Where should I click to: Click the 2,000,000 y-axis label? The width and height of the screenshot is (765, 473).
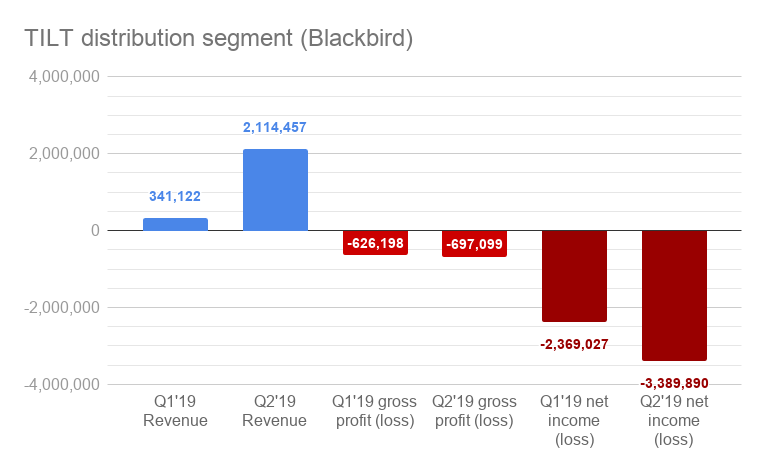64,154
